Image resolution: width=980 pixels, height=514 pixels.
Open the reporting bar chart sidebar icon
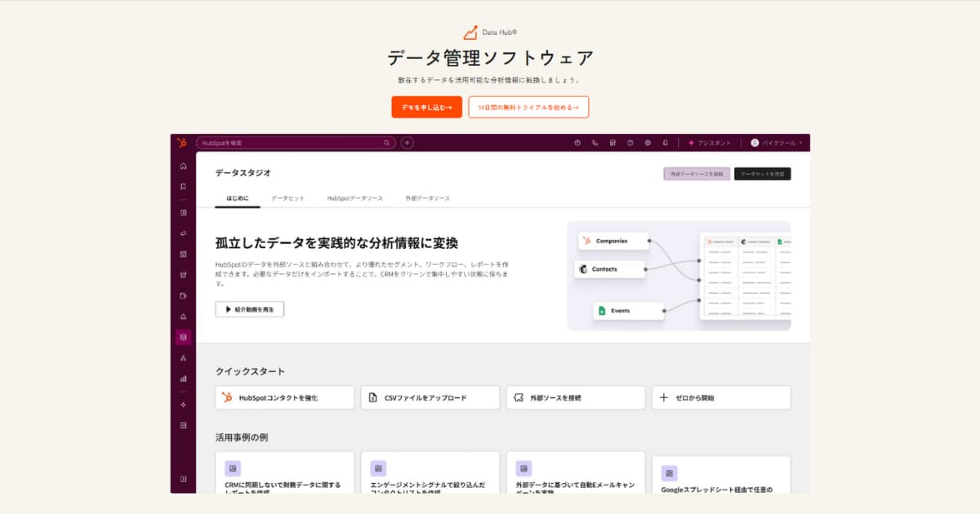point(183,379)
